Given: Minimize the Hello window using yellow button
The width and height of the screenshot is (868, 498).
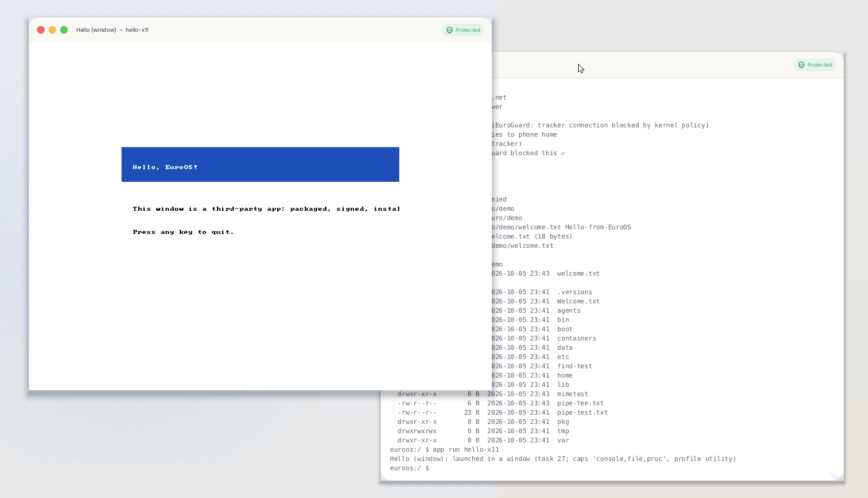Looking at the screenshot, I should click(52, 30).
